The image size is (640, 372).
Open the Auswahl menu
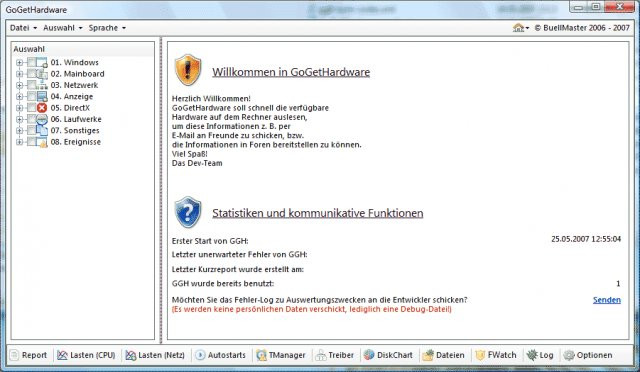(62, 28)
